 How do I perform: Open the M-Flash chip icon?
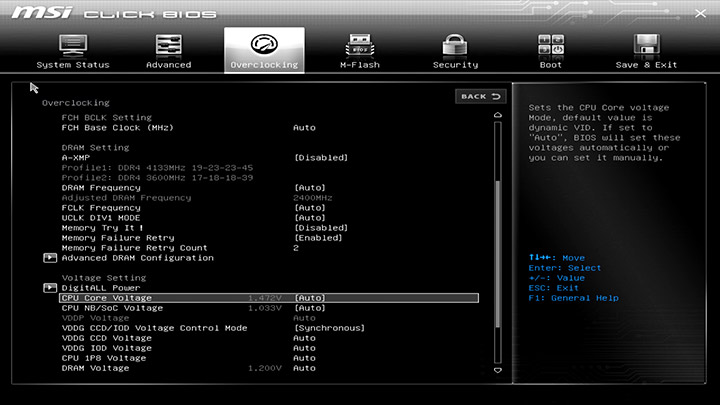coord(359,46)
